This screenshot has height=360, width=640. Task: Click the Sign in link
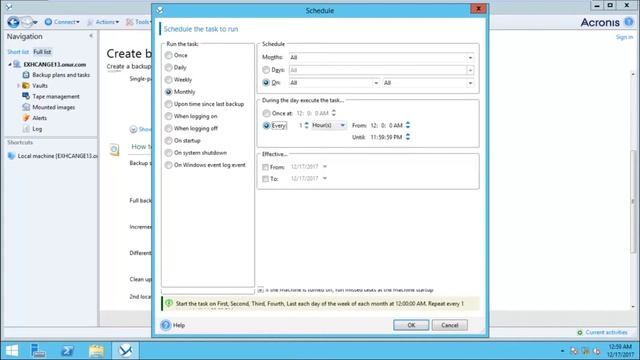pos(624,37)
